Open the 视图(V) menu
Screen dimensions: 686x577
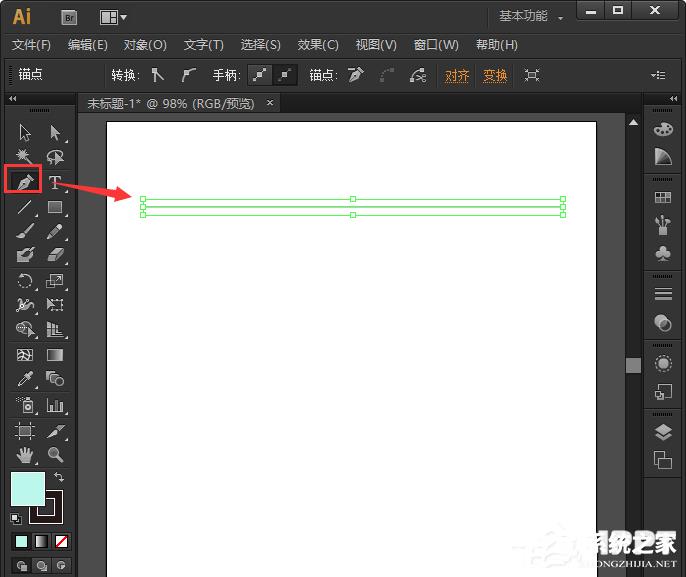(376, 45)
